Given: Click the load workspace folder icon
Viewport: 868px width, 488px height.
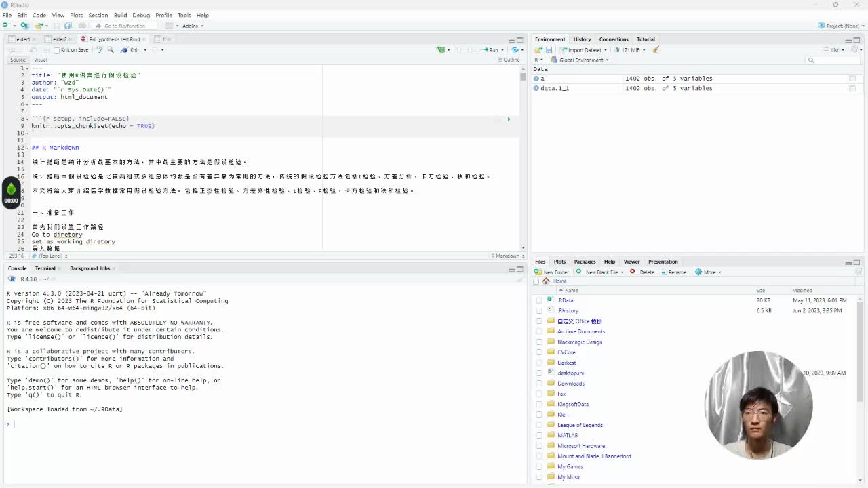Looking at the screenshot, I should click(538, 49).
